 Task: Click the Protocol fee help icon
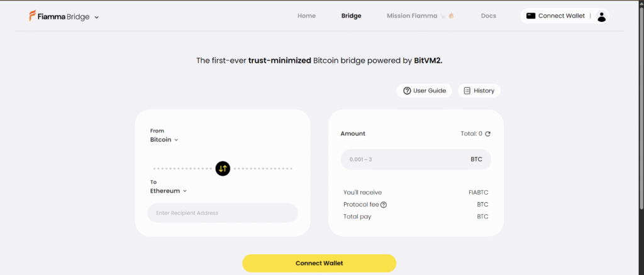tap(384, 205)
